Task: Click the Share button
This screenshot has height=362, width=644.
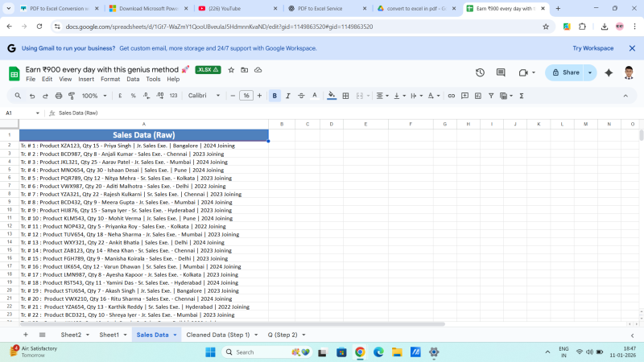Action: (x=565, y=72)
